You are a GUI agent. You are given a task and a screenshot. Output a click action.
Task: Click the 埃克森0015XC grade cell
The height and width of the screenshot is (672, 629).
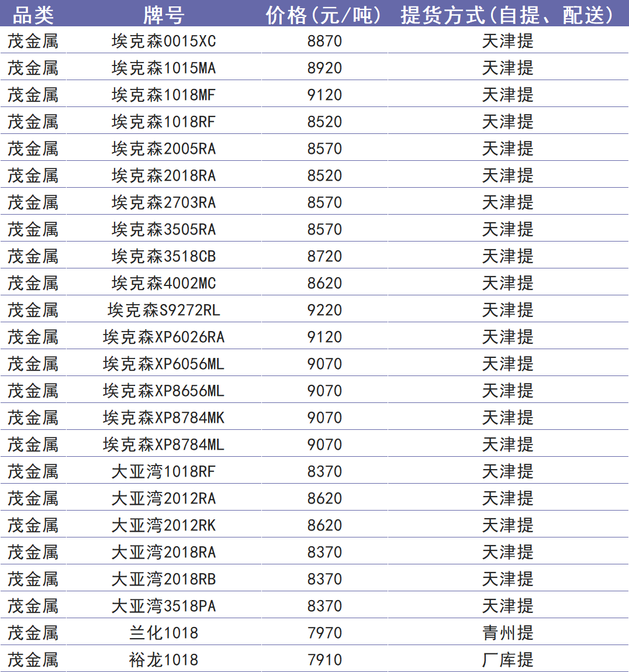point(164,42)
